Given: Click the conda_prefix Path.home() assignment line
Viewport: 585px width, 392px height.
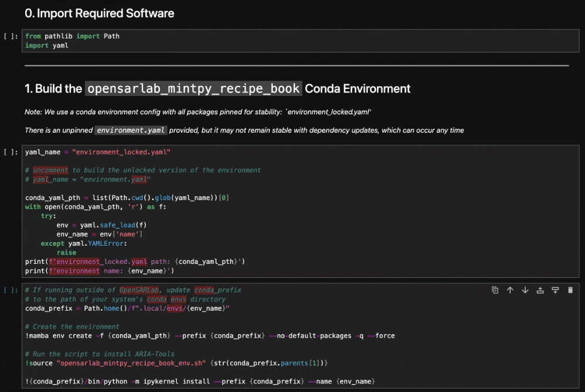Looking at the screenshot, I should click(127, 308).
